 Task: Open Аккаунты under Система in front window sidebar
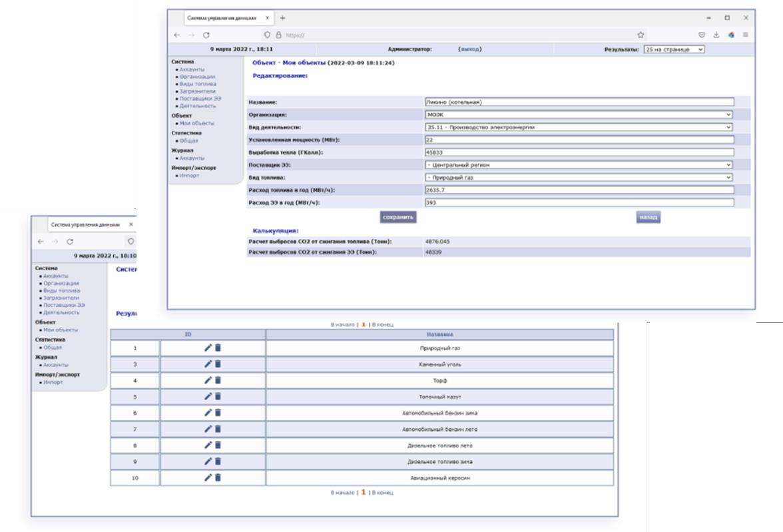pos(192,69)
